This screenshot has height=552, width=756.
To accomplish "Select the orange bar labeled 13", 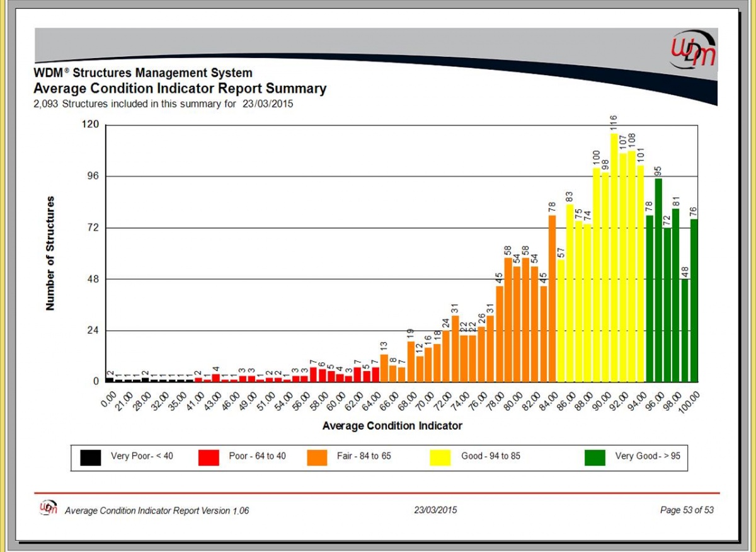I will (x=384, y=368).
